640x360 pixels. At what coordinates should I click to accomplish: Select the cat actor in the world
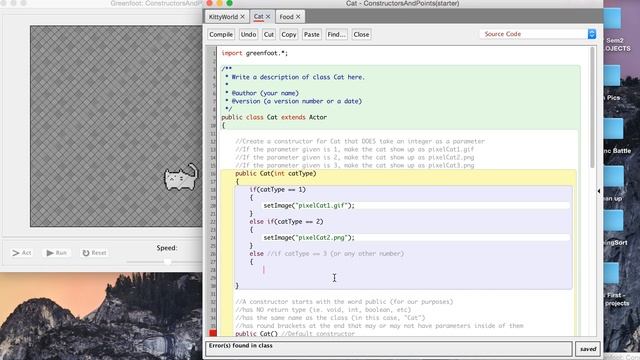click(181, 177)
